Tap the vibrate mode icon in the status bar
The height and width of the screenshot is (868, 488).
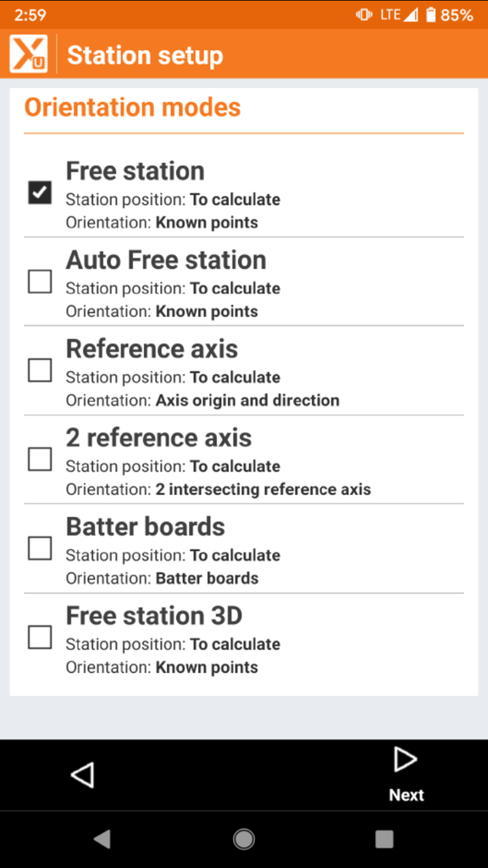pos(363,14)
